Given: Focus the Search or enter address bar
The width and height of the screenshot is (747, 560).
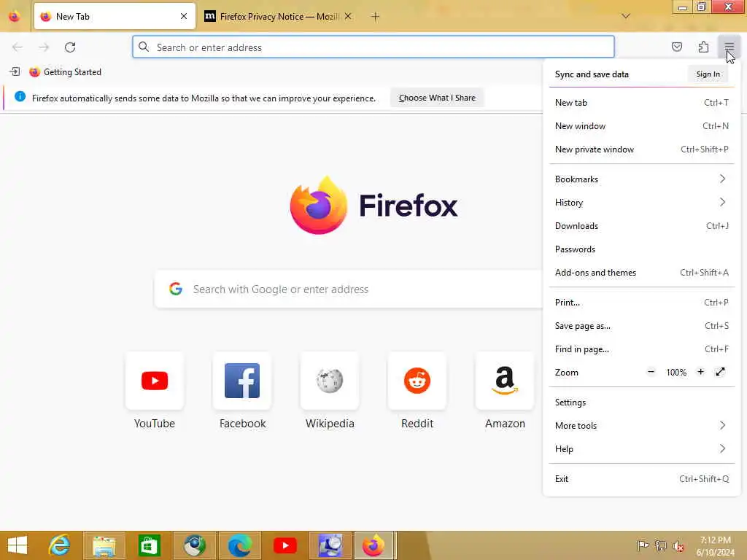Looking at the screenshot, I should click(x=373, y=47).
